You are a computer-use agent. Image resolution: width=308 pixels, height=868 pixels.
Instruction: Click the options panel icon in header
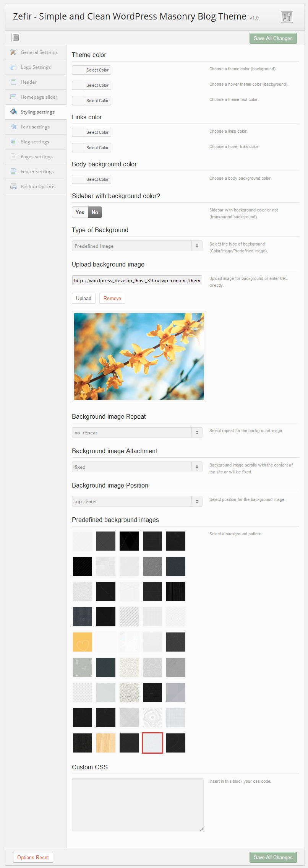tap(287, 17)
